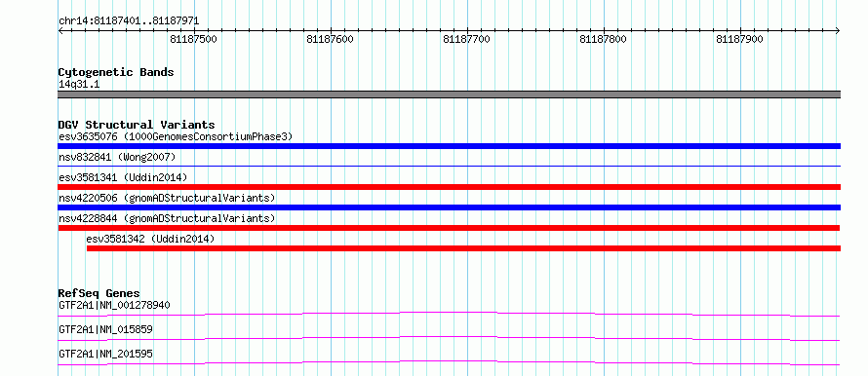Select the nsv832841 (Wong2007) thin blue line
868x376 pixels.
pos(449,166)
